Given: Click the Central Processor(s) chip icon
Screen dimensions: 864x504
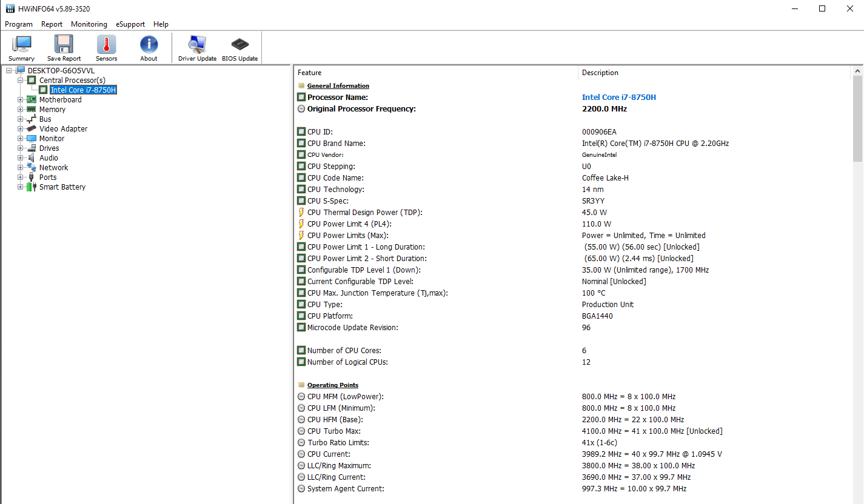Looking at the screenshot, I should pyautogui.click(x=32, y=81).
